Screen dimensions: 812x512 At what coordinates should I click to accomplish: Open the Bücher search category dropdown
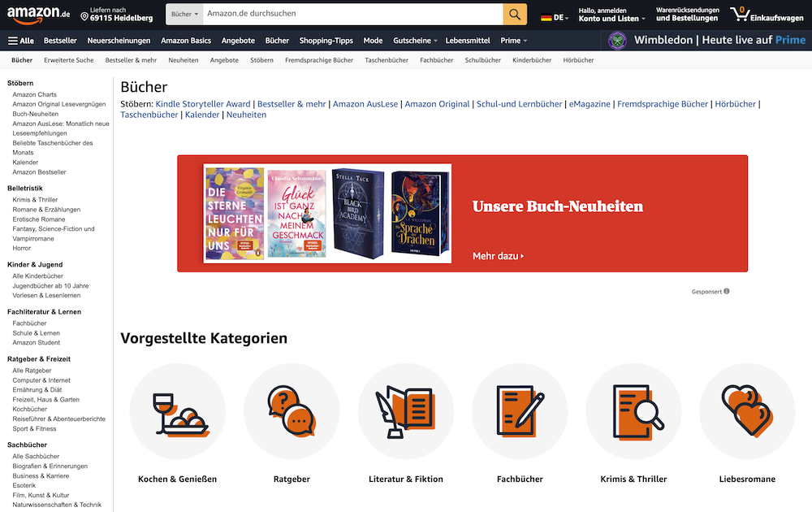(184, 14)
